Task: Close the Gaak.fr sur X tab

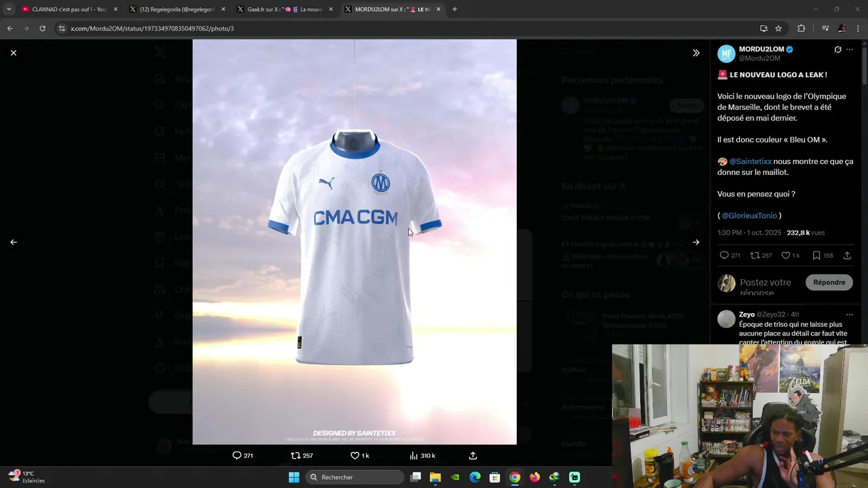Action: 331,9
